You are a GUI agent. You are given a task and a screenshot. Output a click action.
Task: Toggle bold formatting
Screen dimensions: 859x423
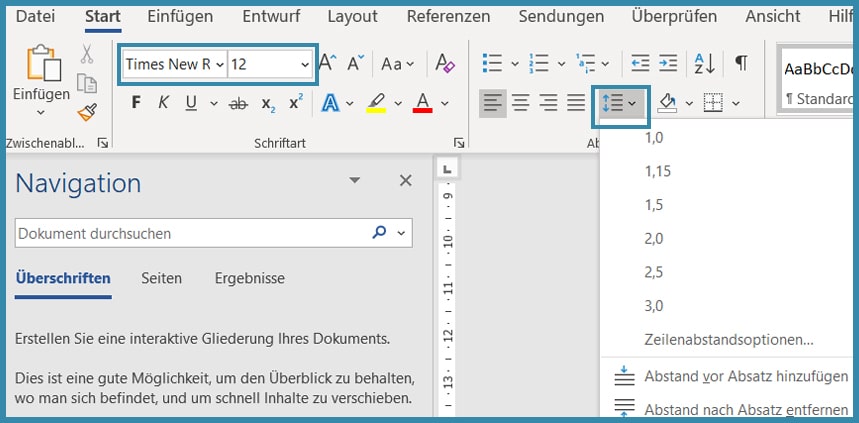point(136,103)
